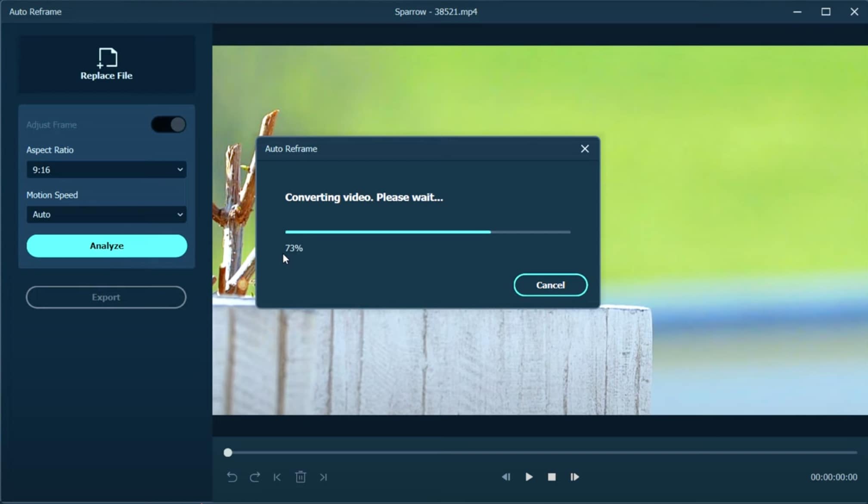Jump to next keyframe marker icon

(323, 477)
